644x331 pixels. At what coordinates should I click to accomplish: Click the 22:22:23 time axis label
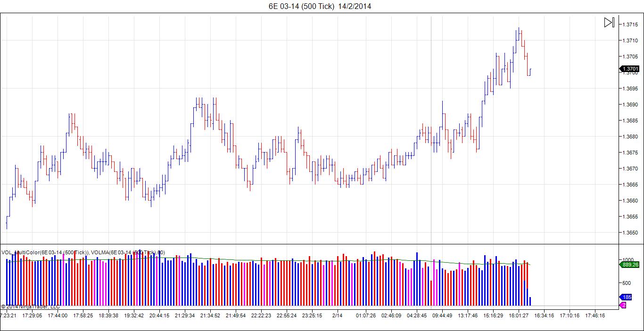click(261, 315)
